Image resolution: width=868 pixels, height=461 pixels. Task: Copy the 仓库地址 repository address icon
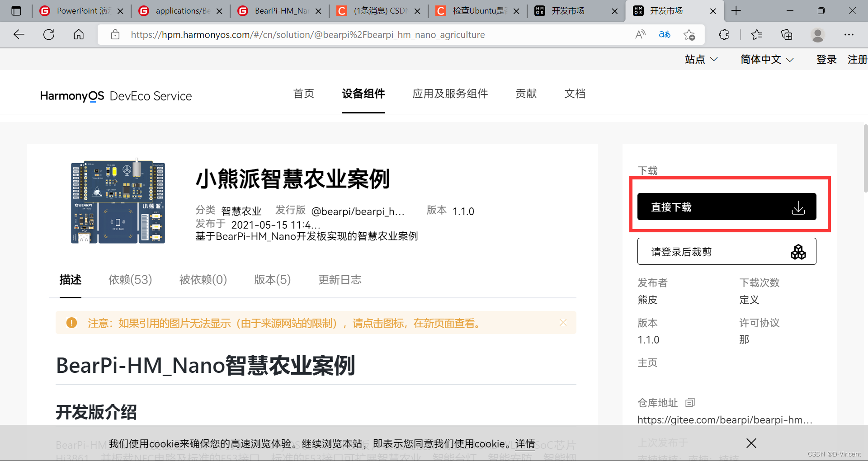(x=690, y=402)
